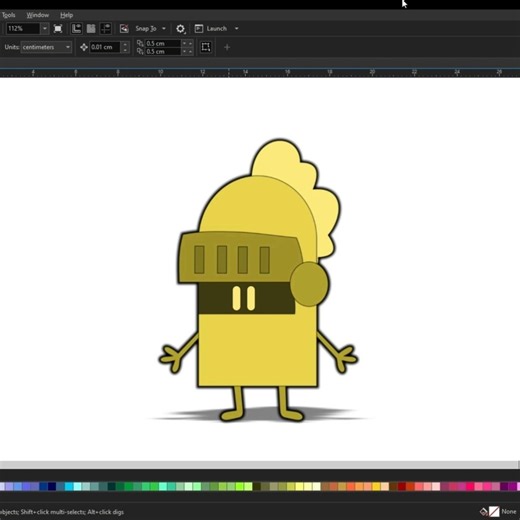Pick the cyan swatch in the palette
Viewport: 520px width, 520px height.
coord(69,486)
